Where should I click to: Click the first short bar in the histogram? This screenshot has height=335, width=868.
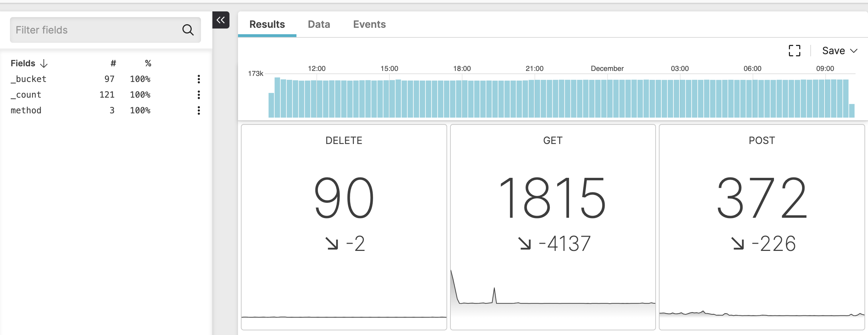pos(271,105)
